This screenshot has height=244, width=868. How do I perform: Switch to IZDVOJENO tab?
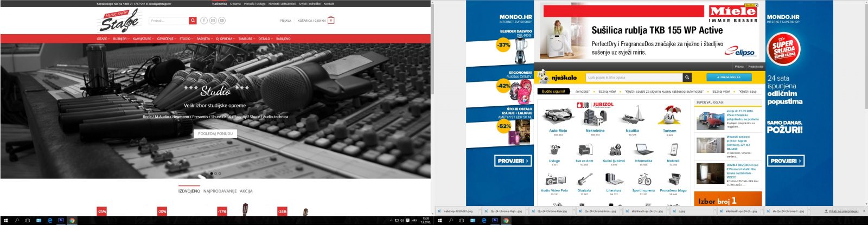click(x=189, y=191)
